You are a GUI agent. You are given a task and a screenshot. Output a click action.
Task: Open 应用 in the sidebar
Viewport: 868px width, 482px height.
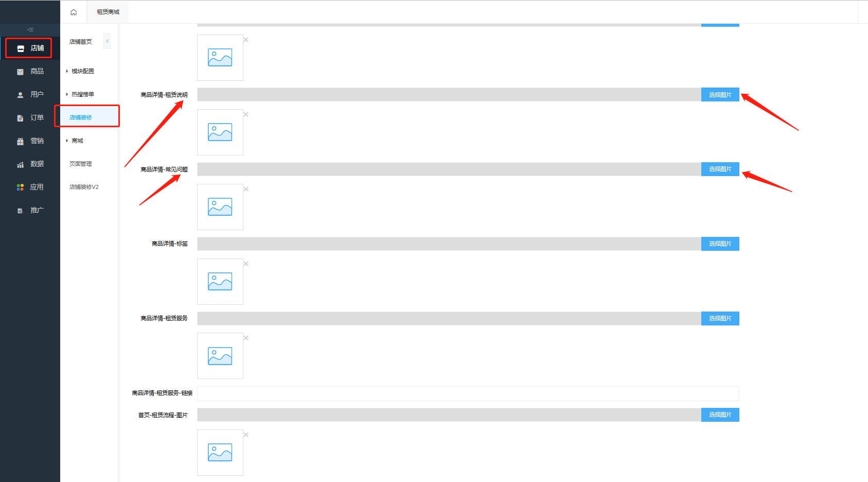tap(30, 187)
